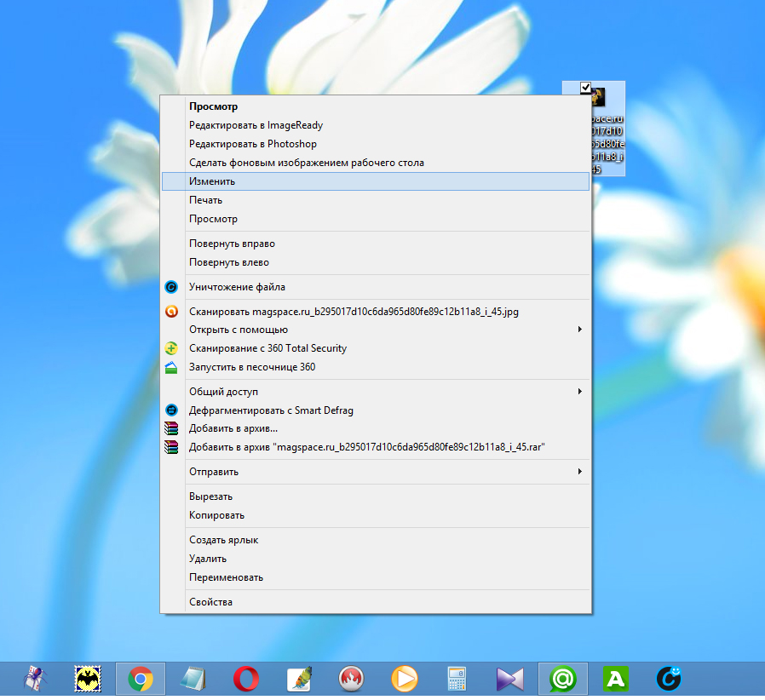Launch Opera browser from the taskbar
Viewport: 765px width, 700px height.
[246, 679]
